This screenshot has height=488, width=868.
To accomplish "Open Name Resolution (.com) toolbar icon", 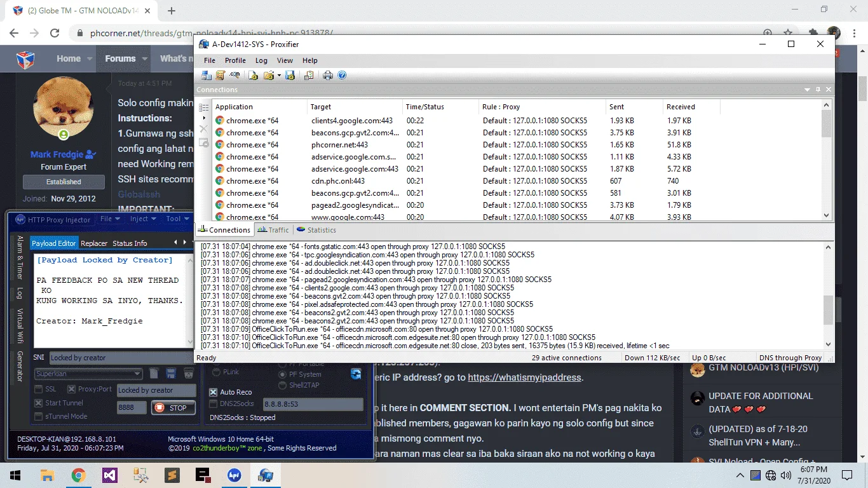I will click(x=235, y=75).
